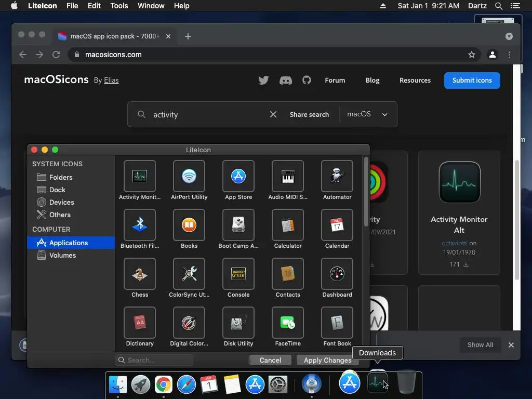Select Volumes in LiteIcon sidebar
The image size is (532, 399).
coord(71,255)
